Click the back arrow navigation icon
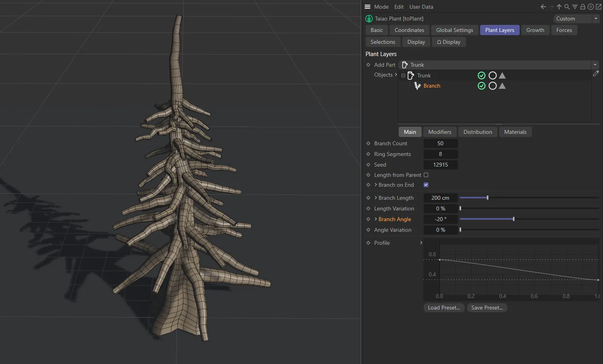 pos(543,7)
